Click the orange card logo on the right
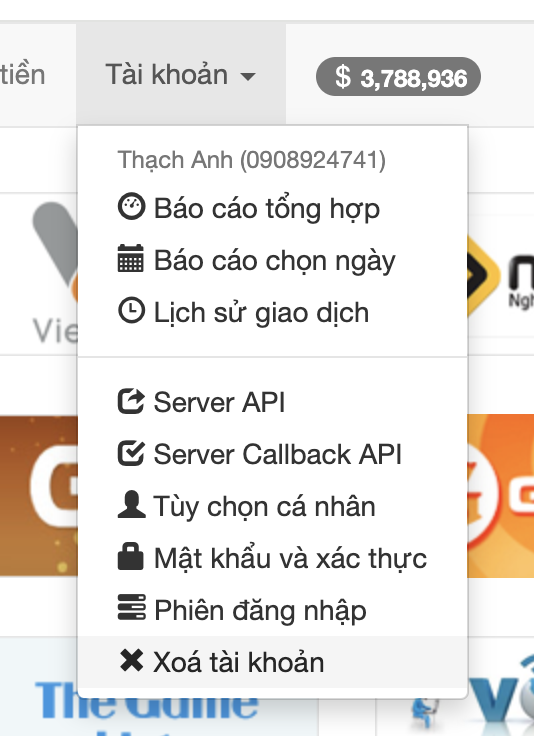The image size is (534, 736). coord(501,495)
